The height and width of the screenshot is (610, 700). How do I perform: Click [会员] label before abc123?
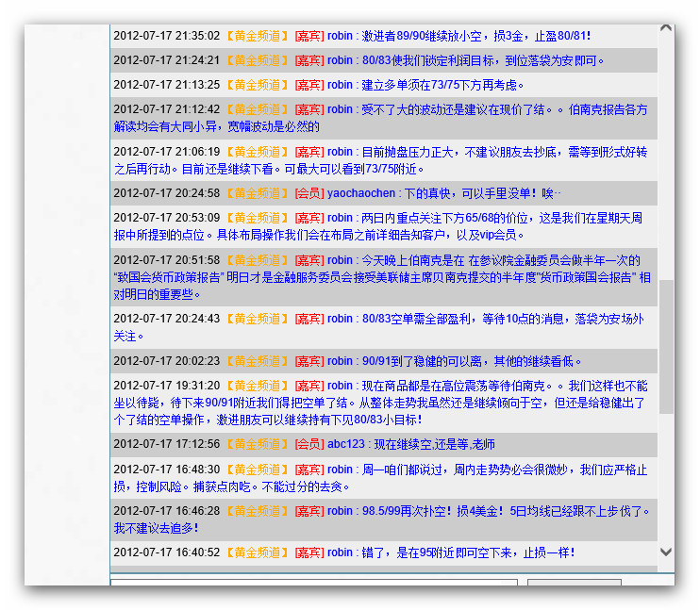click(309, 444)
